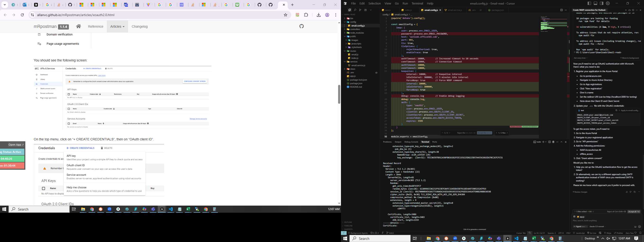This screenshot has width=644, height=242.
Task: Expand the OUTLINE section
Action: [x=348, y=222]
